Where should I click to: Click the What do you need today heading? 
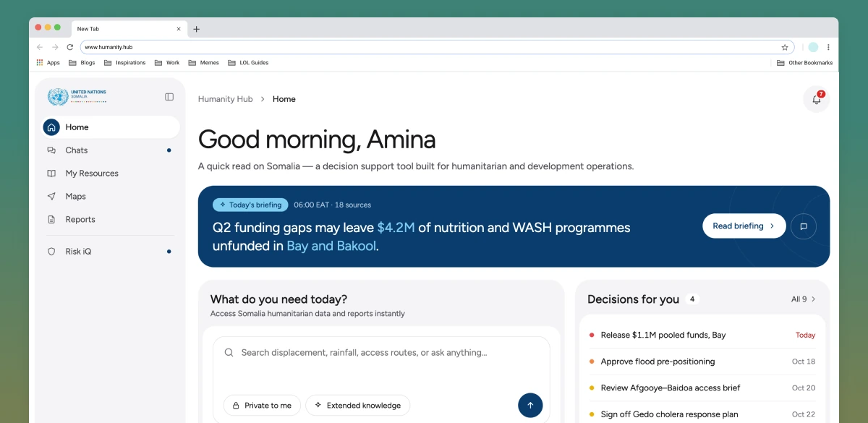coord(278,299)
